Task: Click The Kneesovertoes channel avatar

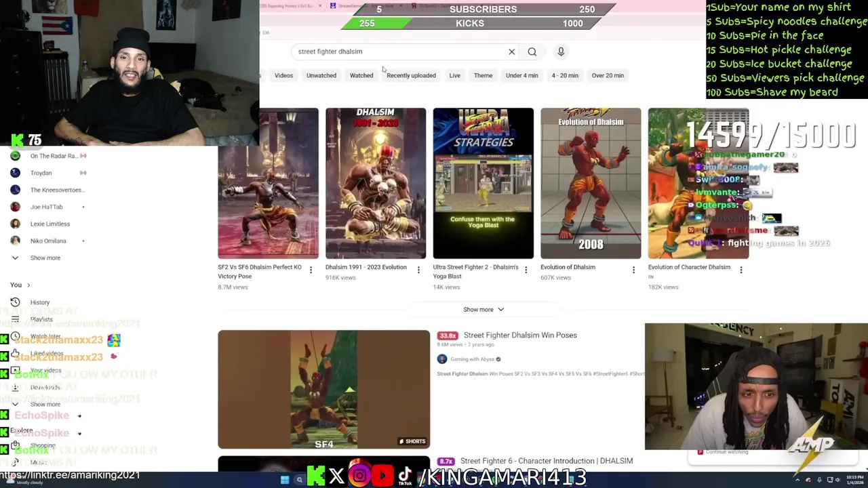Action: (x=15, y=190)
